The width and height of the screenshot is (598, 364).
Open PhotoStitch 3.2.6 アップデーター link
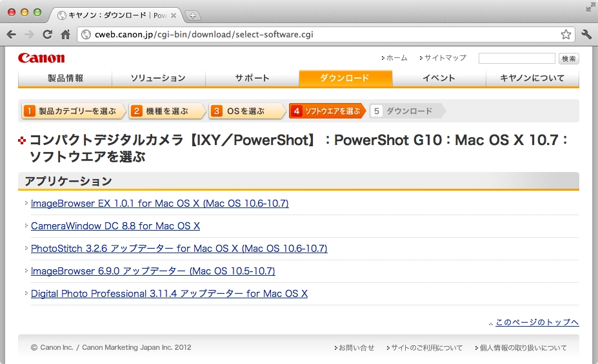pos(179,248)
